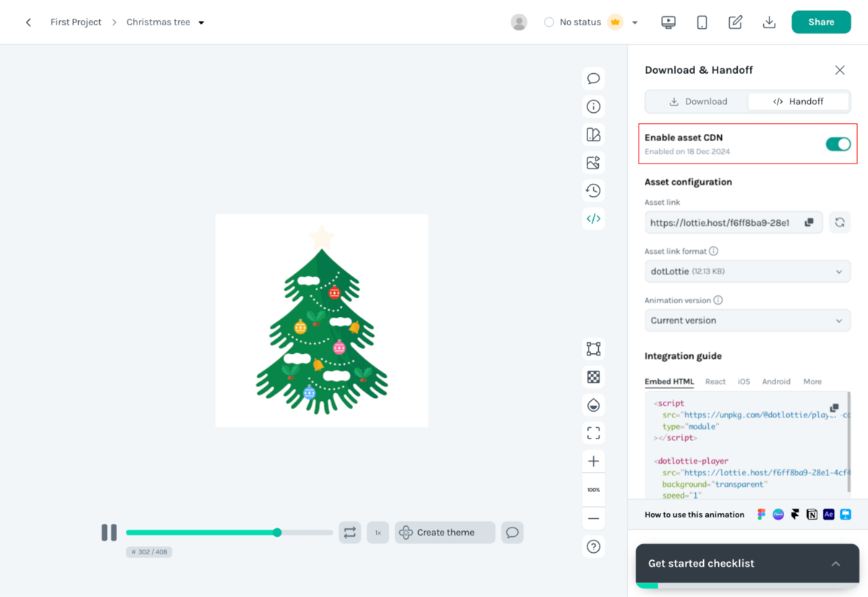Open the comments sidebar icon
This screenshot has width=868, height=597.
click(x=593, y=79)
